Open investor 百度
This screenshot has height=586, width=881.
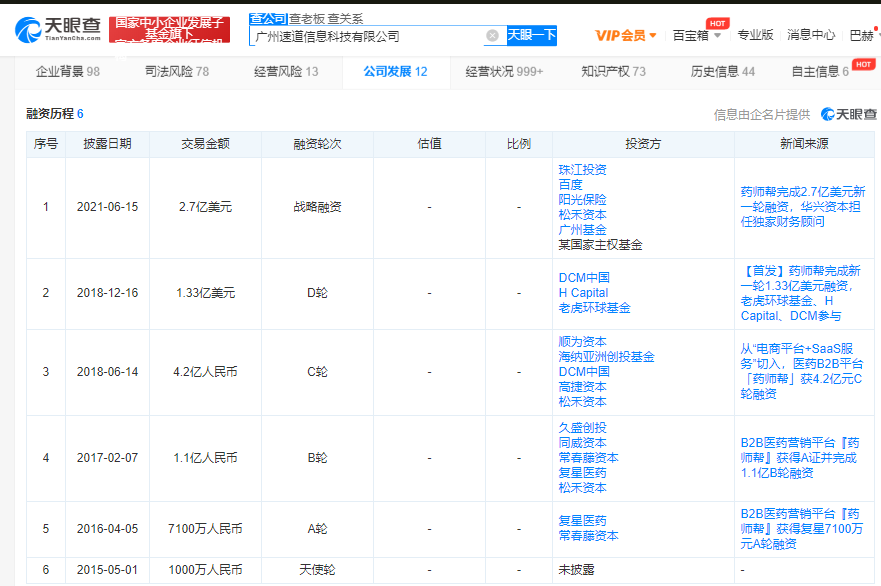[570, 185]
